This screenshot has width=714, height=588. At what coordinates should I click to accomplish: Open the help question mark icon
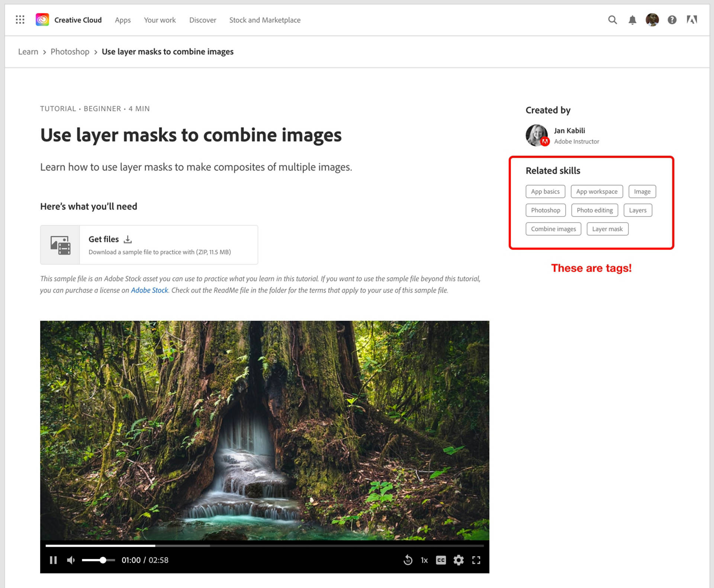coord(672,20)
